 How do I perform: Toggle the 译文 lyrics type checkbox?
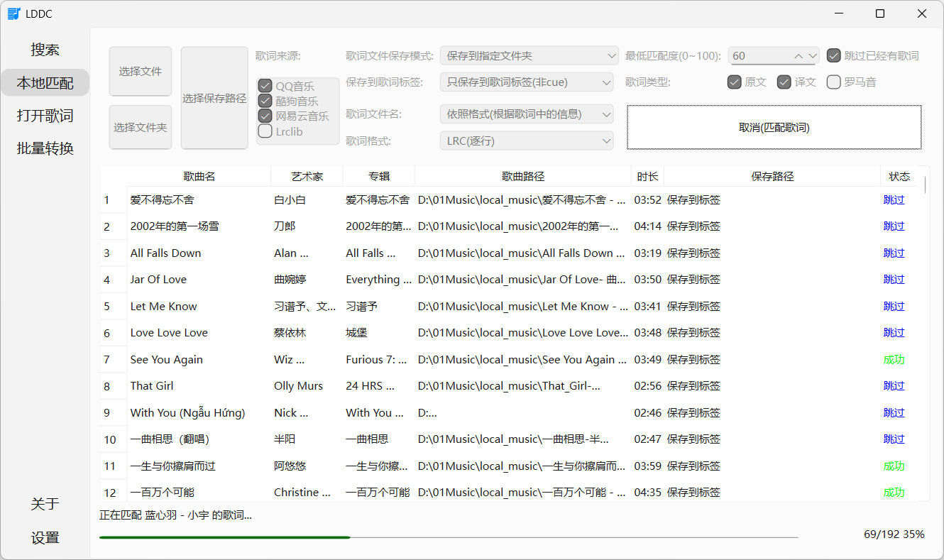coord(784,82)
